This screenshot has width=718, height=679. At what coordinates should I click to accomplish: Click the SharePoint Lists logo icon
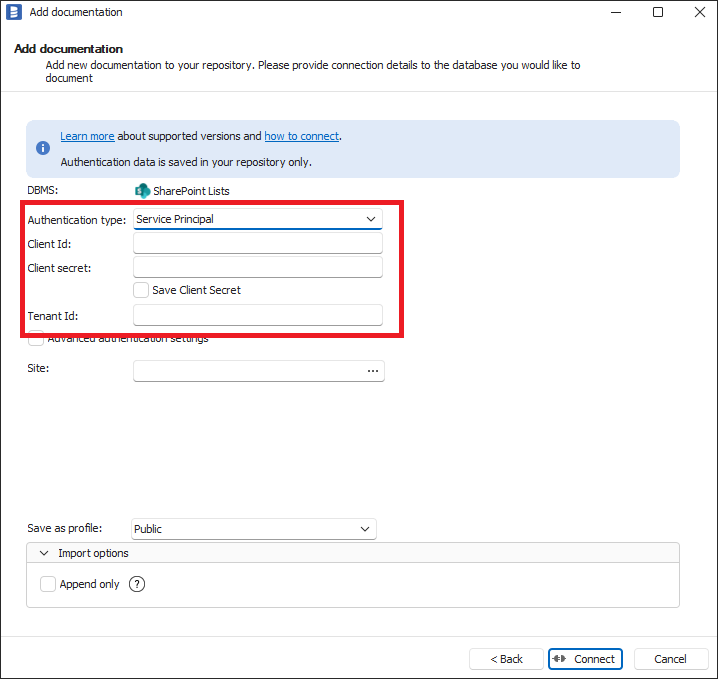pos(142,190)
